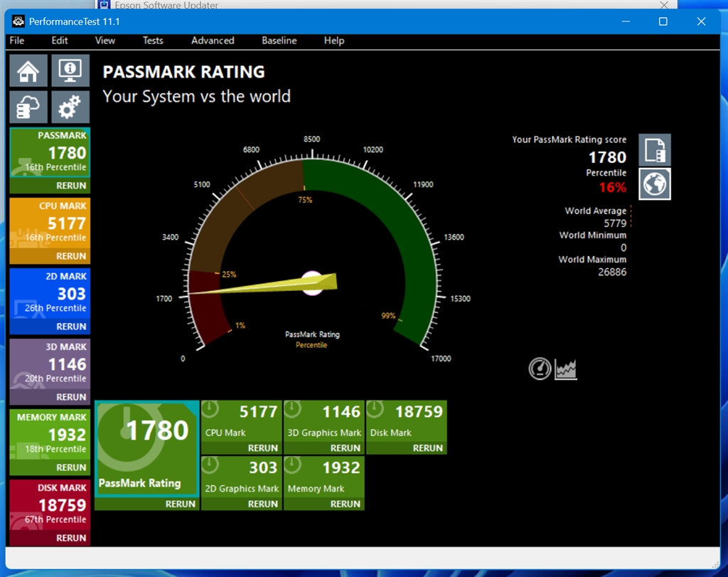Screen dimensions: 728x577
Task: Select the MEMORY MARK 1932 sidebar tile
Action: [50, 435]
